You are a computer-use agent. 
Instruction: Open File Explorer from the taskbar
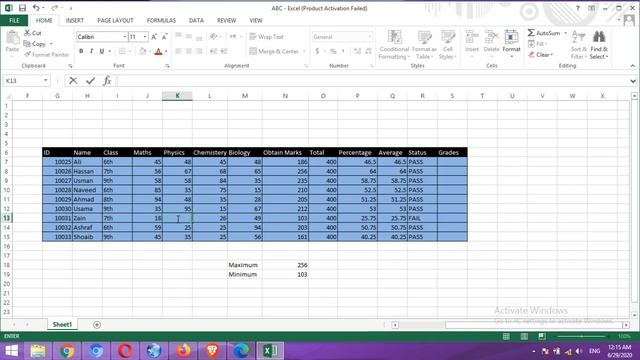click(38, 351)
